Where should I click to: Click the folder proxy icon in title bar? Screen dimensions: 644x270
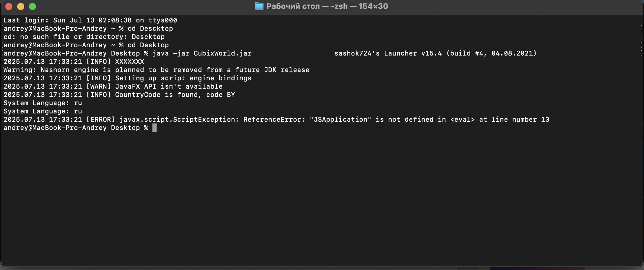click(259, 6)
